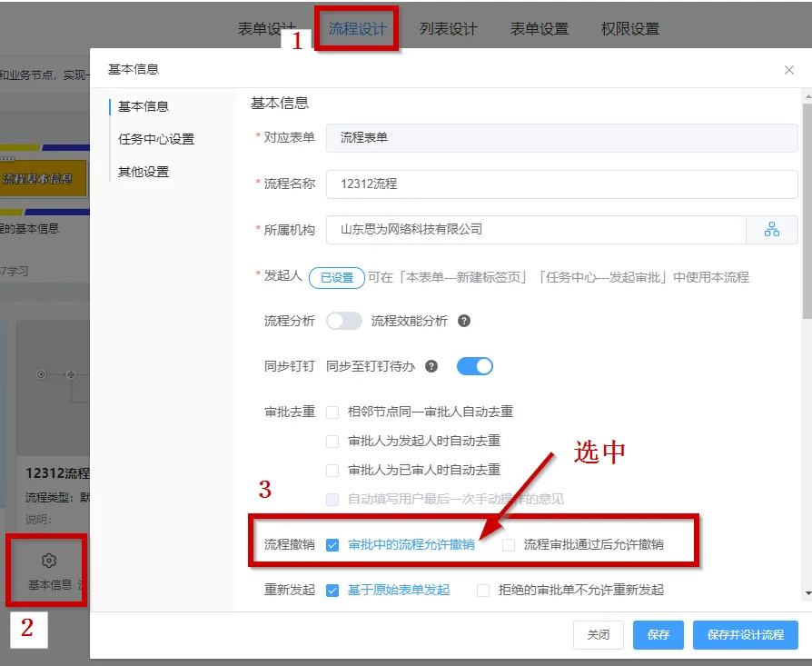The width and height of the screenshot is (812, 666).
Task: Check 审批人为已审人时自动去重
Action: (x=332, y=470)
